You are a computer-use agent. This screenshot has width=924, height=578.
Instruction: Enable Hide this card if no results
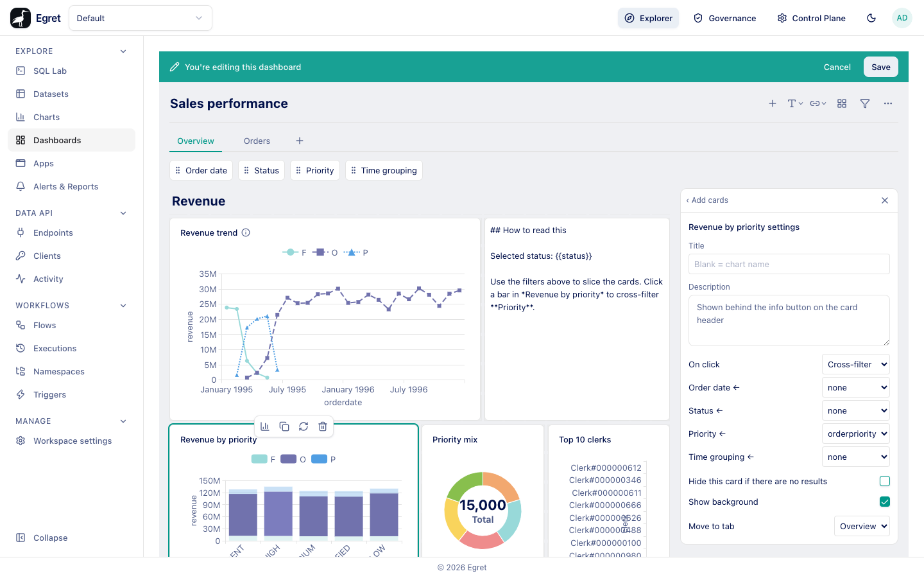(x=885, y=481)
